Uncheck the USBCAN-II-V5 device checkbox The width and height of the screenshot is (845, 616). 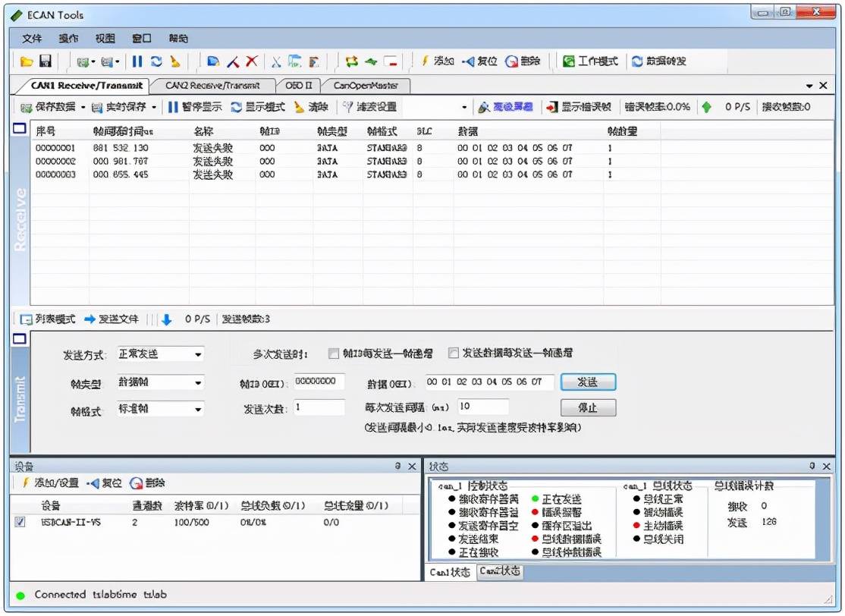click(x=20, y=522)
